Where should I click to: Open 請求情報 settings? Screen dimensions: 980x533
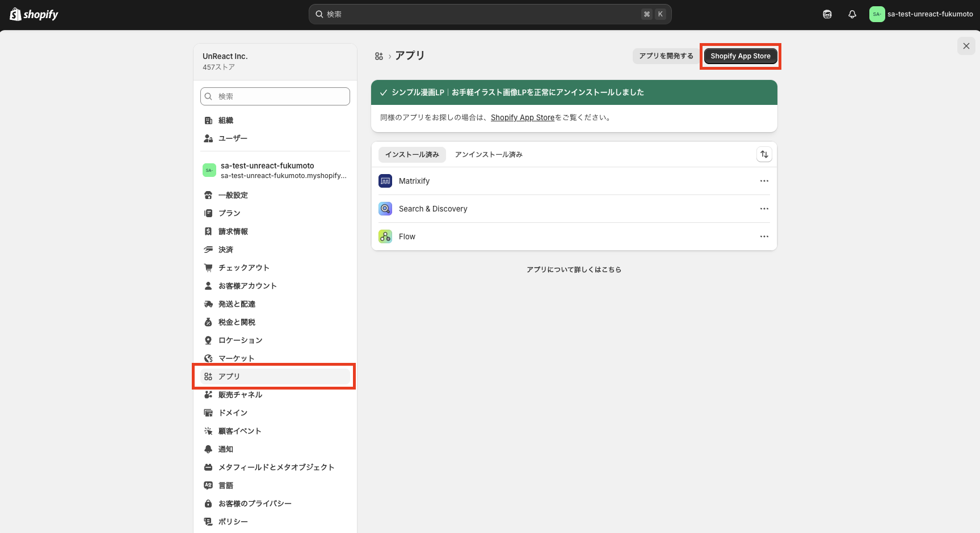[x=275, y=231]
